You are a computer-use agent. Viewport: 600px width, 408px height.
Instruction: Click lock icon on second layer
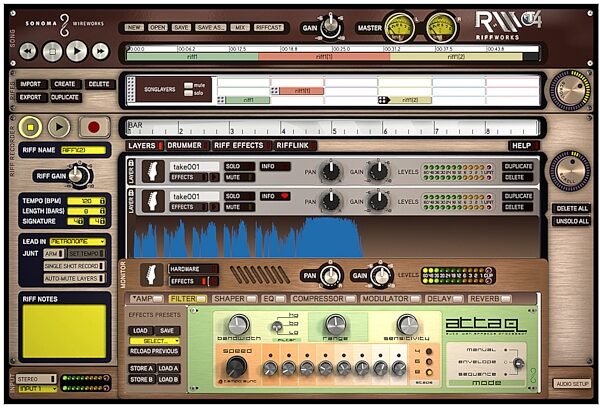coord(131,193)
